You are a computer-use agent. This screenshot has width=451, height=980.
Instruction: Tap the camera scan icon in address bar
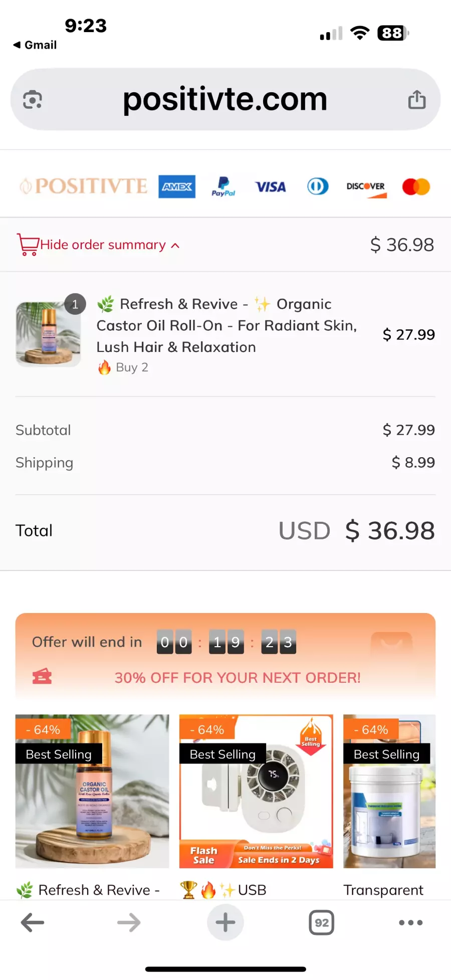click(33, 99)
